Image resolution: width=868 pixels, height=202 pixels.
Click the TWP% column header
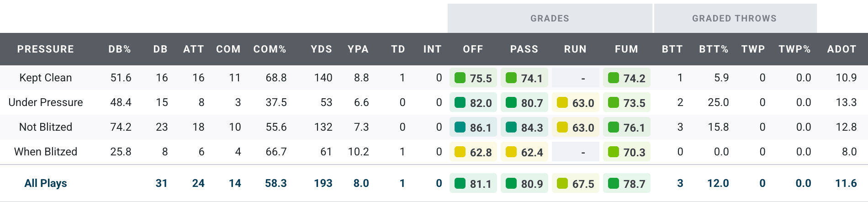(x=794, y=49)
